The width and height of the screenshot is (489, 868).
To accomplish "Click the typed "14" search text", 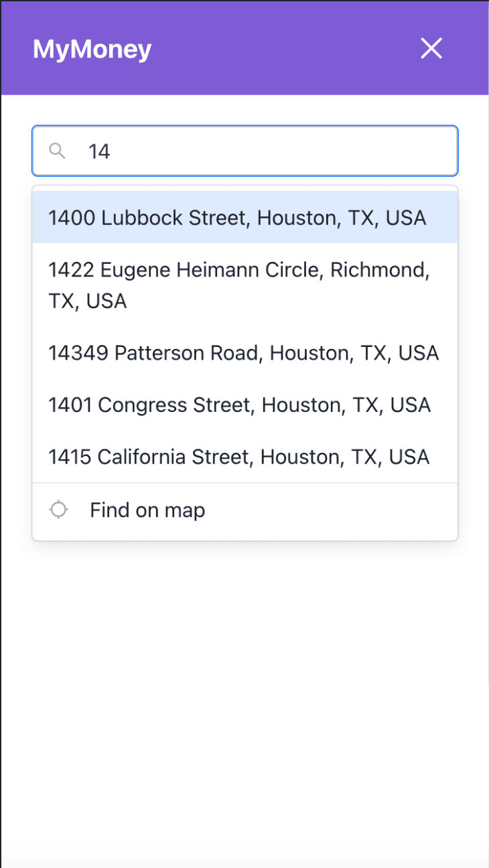I will pos(99,151).
